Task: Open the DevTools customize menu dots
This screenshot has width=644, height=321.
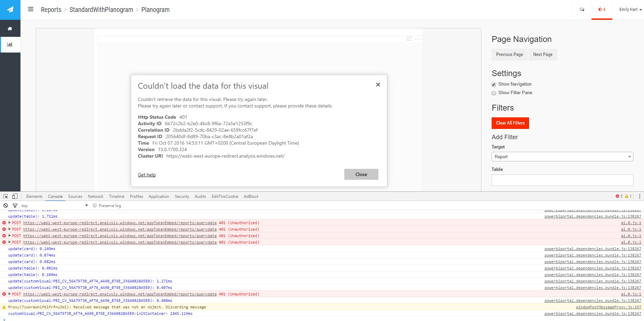Action: [x=640, y=196]
